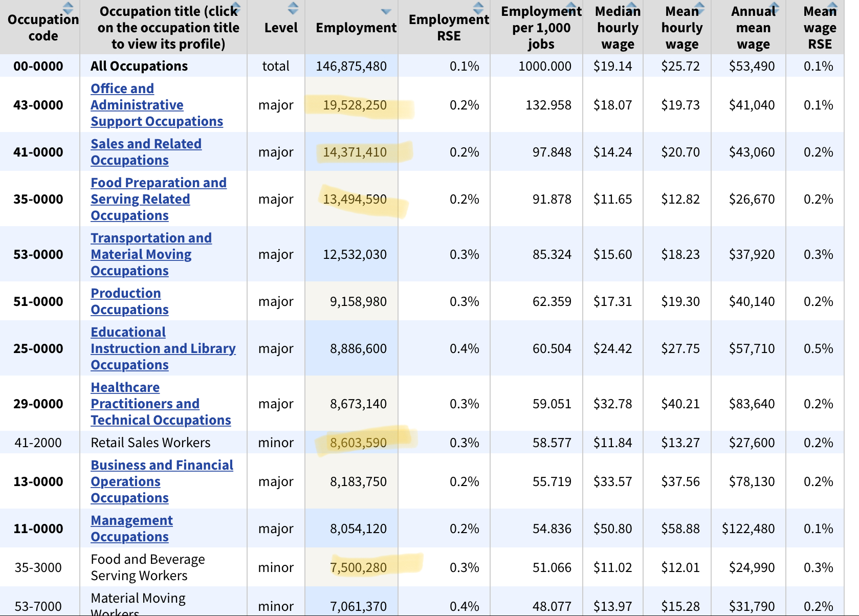Viewport: 859px width, 616px height.
Task: Select All Occupations mean hourly wage $25.72
Action: tap(680, 66)
